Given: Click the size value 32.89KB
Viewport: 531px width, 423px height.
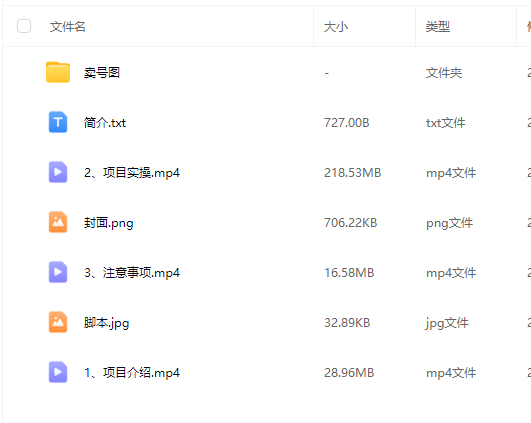Looking at the screenshot, I should (x=347, y=323).
